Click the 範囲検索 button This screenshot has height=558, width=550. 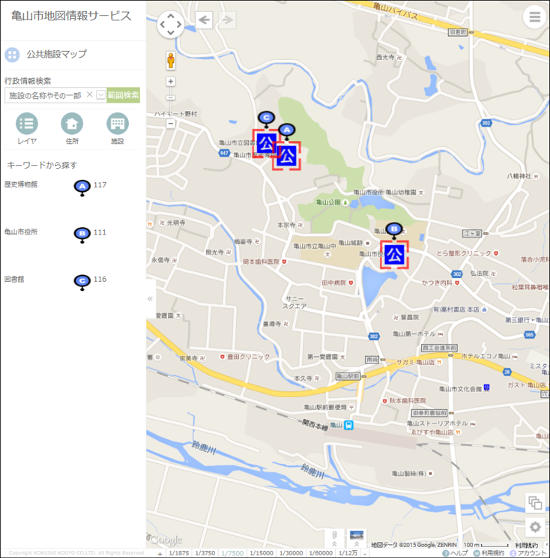pos(123,95)
